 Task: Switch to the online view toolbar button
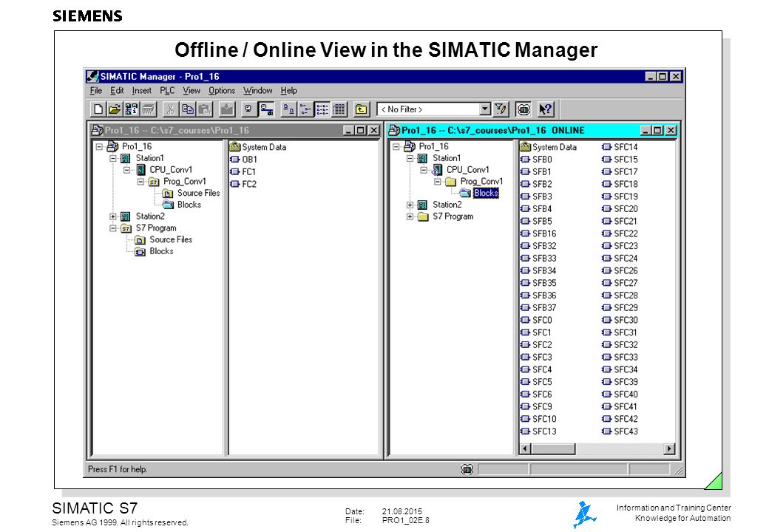[x=265, y=109]
